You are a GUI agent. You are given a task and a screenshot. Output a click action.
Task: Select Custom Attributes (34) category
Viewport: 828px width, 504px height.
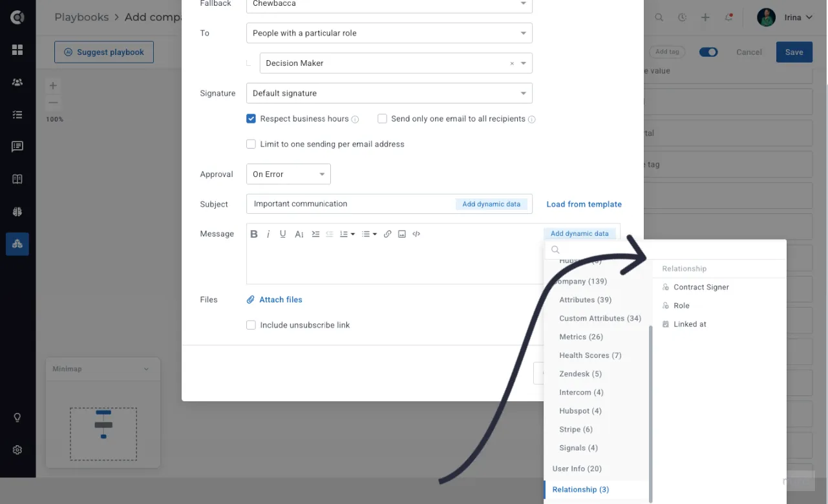pos(600,319)
